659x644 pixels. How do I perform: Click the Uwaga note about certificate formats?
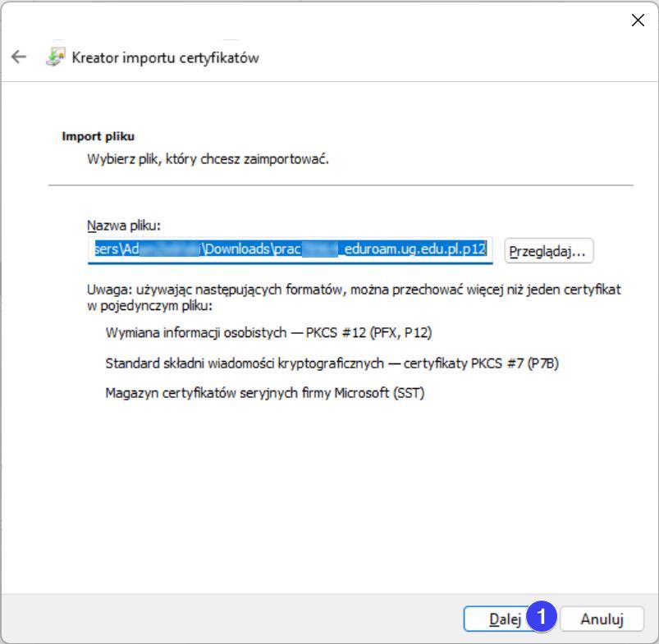pos(353,297)
